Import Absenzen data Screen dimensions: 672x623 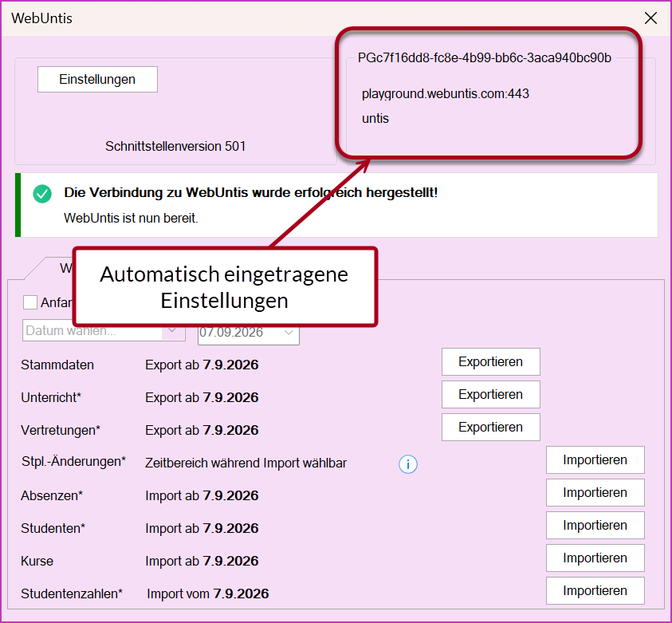[x=595, y=493]
